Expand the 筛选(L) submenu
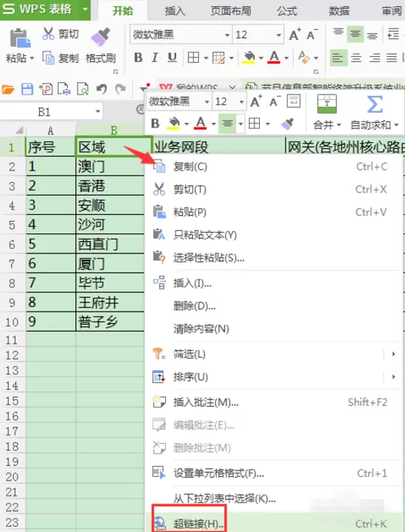 (x=274, y=354)
